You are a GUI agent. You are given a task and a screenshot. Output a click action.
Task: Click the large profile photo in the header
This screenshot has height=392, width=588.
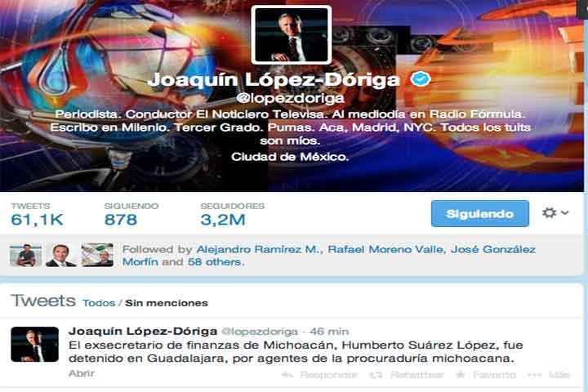(x=292, y=34)
